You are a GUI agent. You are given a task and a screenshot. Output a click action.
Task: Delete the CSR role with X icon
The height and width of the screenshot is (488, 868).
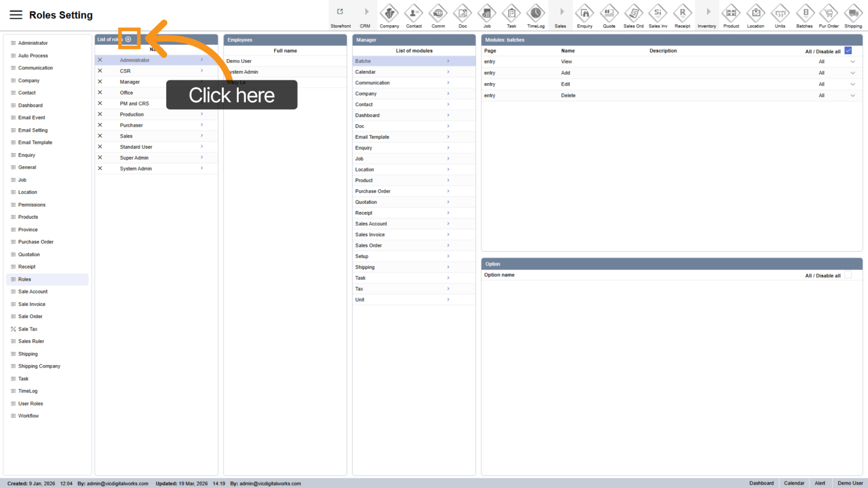click(x=100, y=71)
